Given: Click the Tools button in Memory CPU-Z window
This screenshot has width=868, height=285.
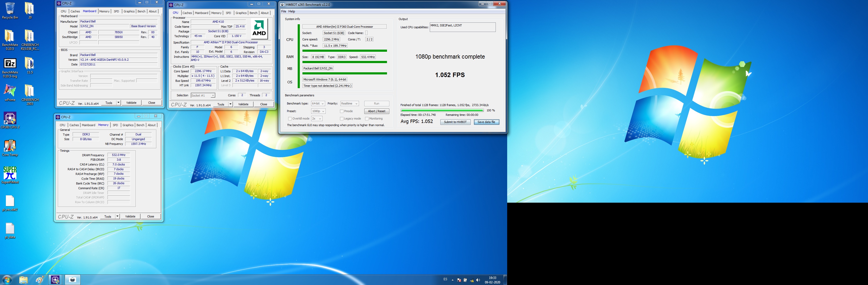Looking at the screenshot, I should click(x=108, y=216).
